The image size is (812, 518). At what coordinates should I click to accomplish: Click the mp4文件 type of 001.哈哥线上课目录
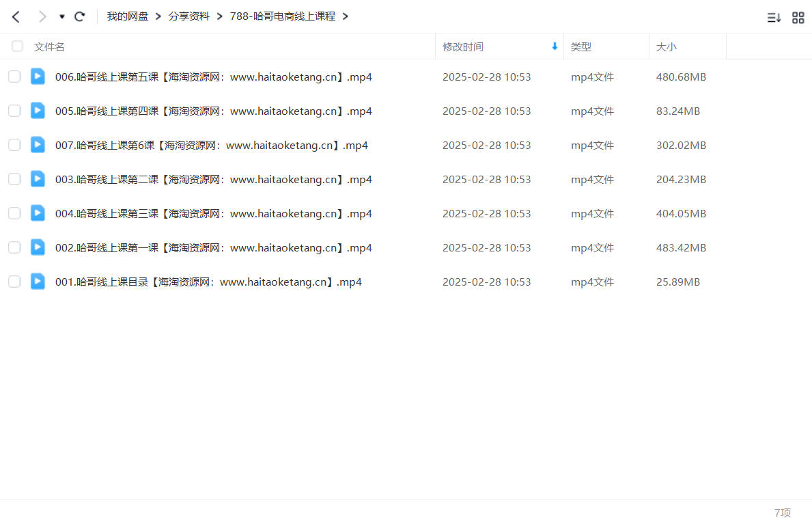pos(592,282)
